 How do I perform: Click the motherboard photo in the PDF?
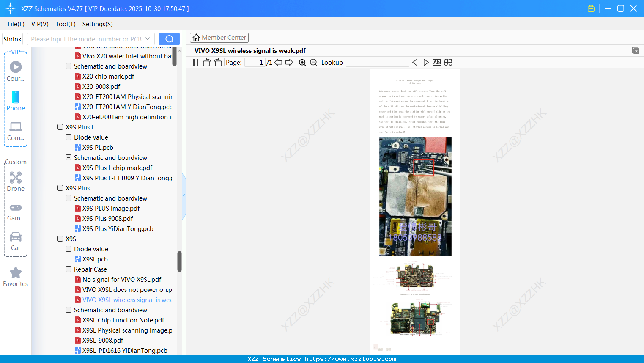415,197
